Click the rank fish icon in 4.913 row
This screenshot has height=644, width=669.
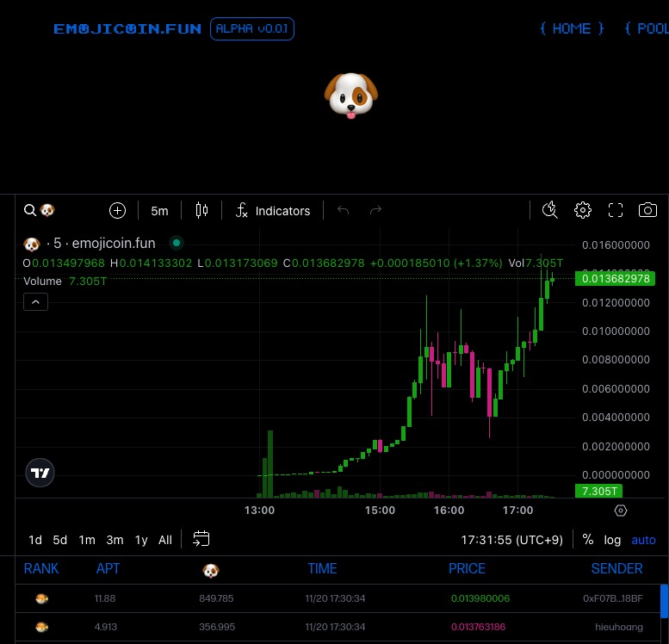pyautogui.click(x=42, y=627)
